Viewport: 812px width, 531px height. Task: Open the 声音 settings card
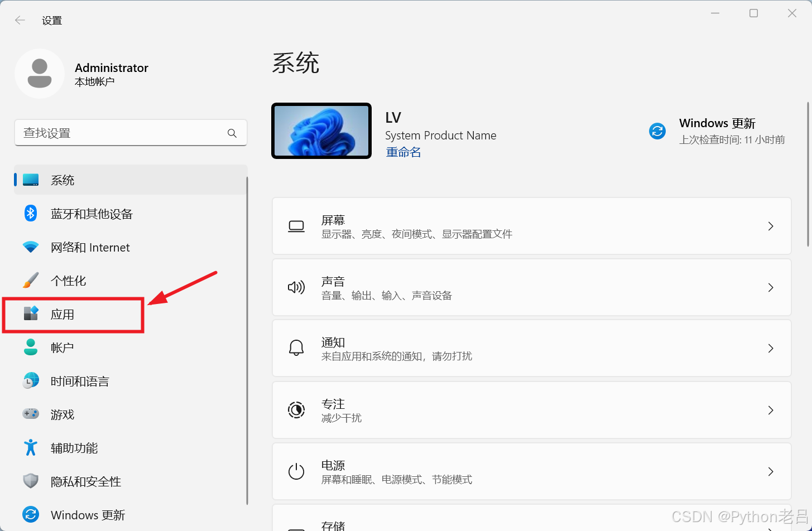pos(532,287)
